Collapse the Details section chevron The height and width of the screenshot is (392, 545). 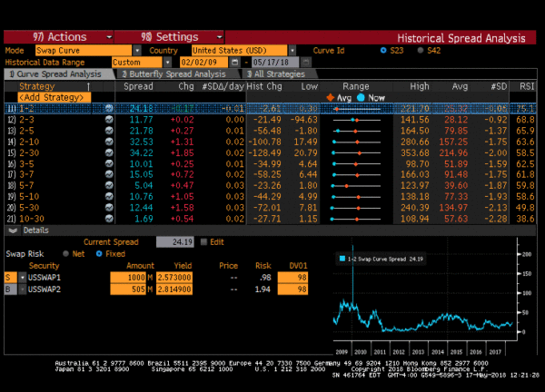coord(14,230)
